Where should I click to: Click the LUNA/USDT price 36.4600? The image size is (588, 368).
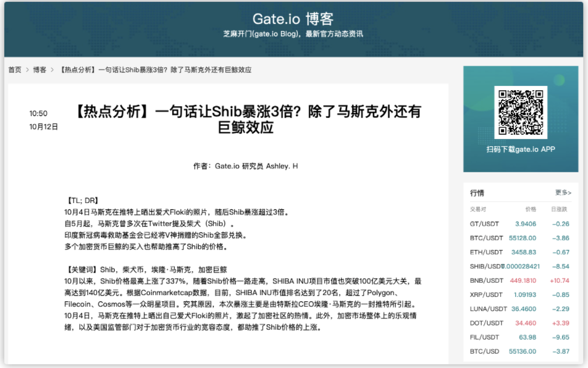tap(524, 309)
